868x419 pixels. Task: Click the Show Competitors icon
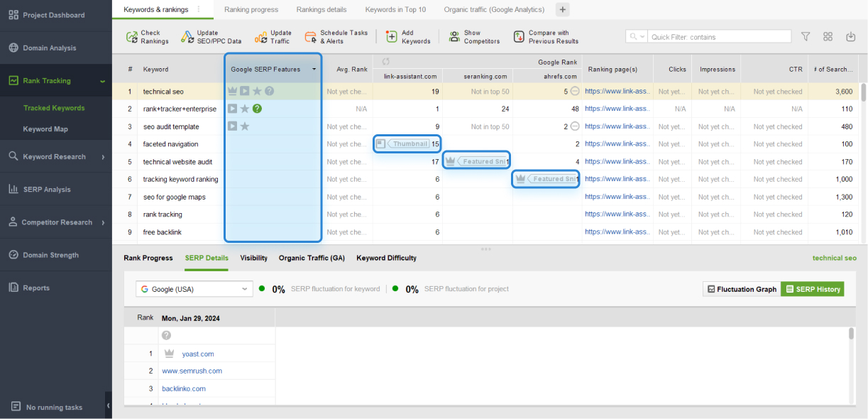tap(454, 37)
